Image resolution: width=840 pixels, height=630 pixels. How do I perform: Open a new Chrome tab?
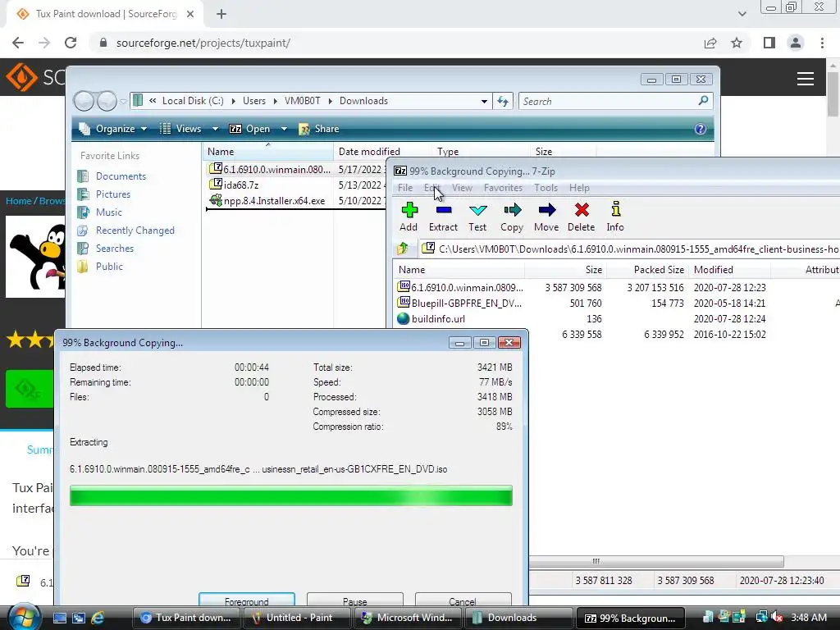[x=221, y=14]
